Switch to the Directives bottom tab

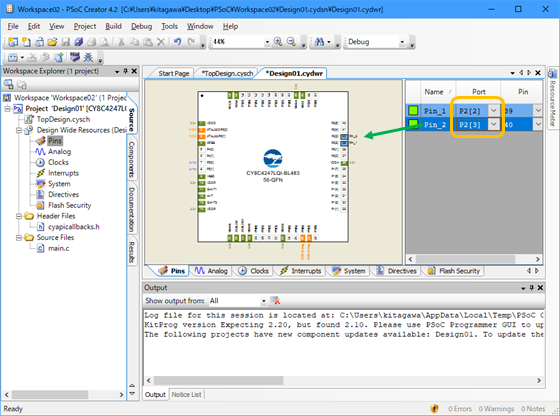point(396,271)
